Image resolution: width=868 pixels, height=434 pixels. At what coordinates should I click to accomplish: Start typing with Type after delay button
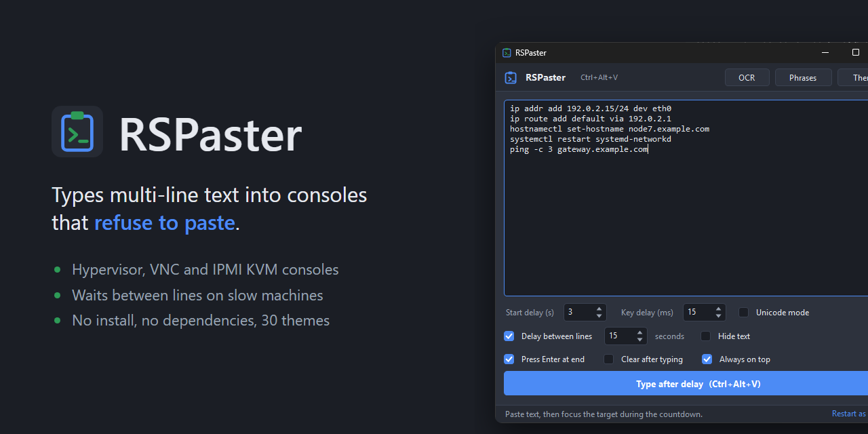point(686,384)
